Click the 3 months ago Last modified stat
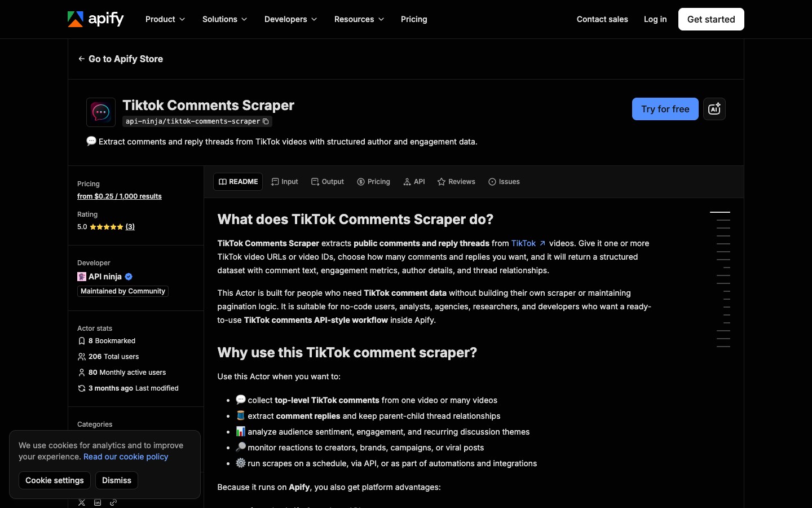This screenshot has height=508, width=812. pyautogui.click(x=128, y=388)
